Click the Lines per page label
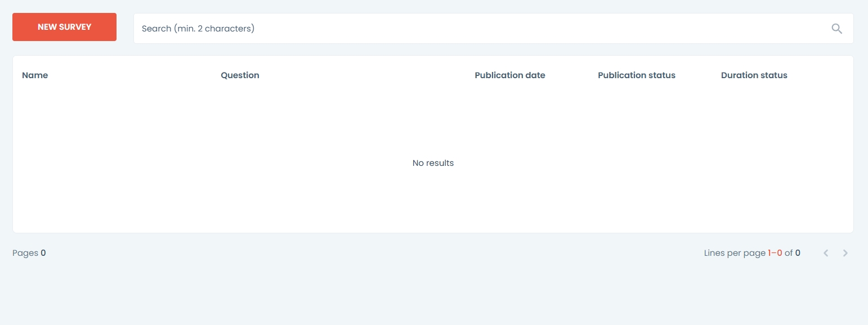Screen dimensions: 868x325 tap(735, 253)
